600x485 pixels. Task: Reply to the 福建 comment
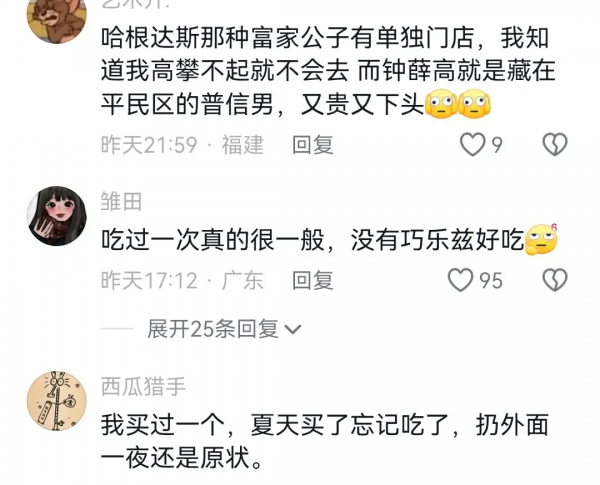(313, 145)
